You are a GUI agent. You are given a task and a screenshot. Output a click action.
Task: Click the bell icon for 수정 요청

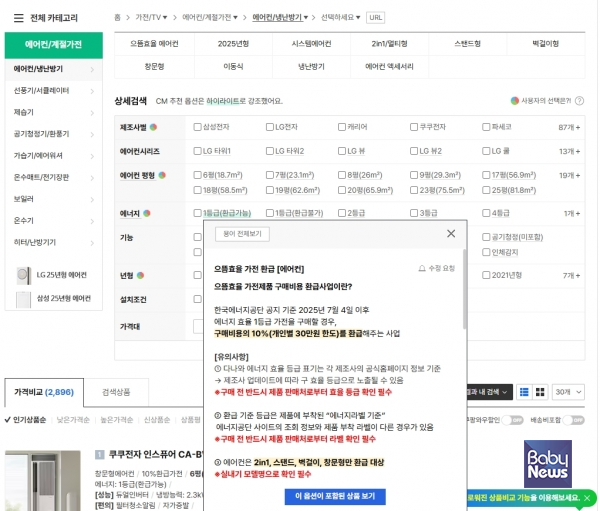tap(422, 268)
